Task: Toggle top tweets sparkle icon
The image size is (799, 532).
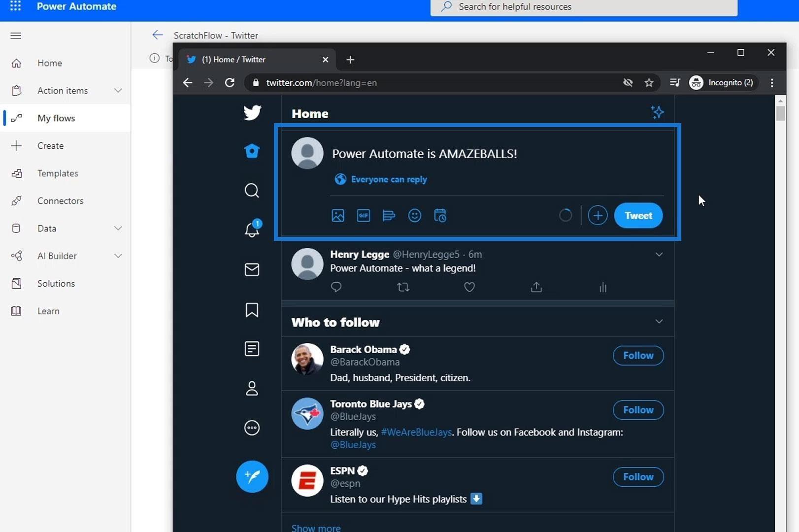Action: pos(657,112)
